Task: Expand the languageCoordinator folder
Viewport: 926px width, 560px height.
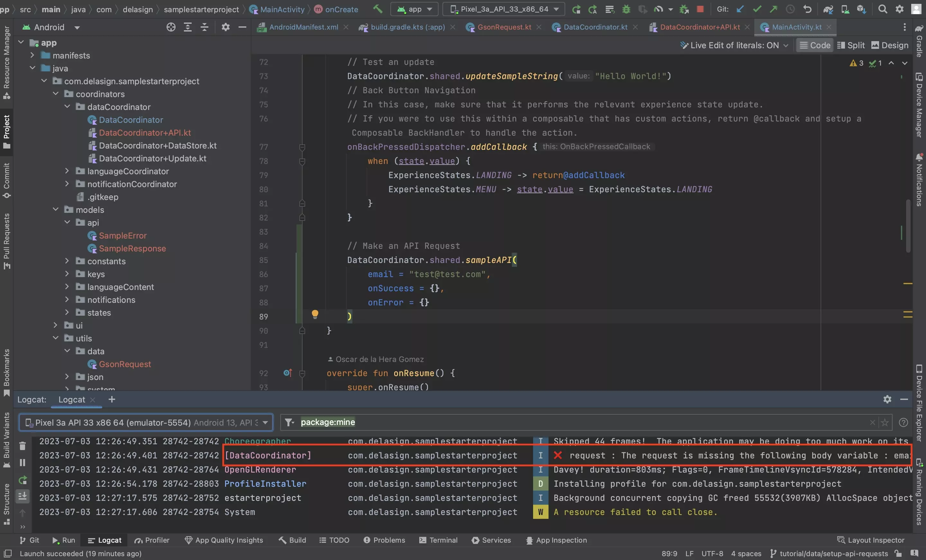Action: click(x=67, y=171)
